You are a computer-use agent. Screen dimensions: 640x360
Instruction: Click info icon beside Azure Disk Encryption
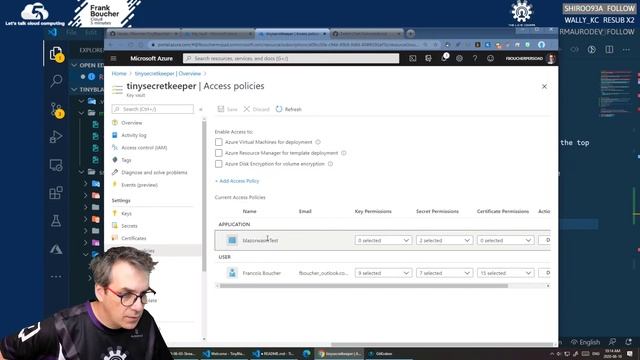(x=330, y=164)
